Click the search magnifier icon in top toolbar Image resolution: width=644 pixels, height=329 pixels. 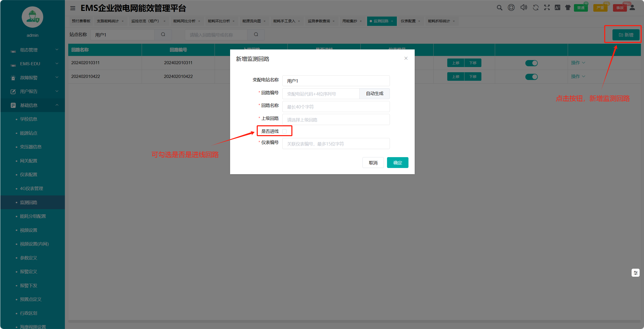(499, 8)
